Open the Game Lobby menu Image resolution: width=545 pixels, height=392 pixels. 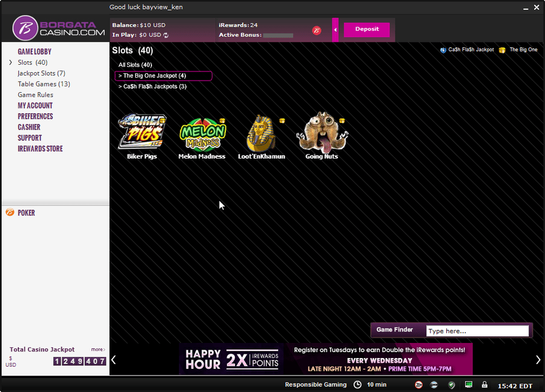pos(35,52)
